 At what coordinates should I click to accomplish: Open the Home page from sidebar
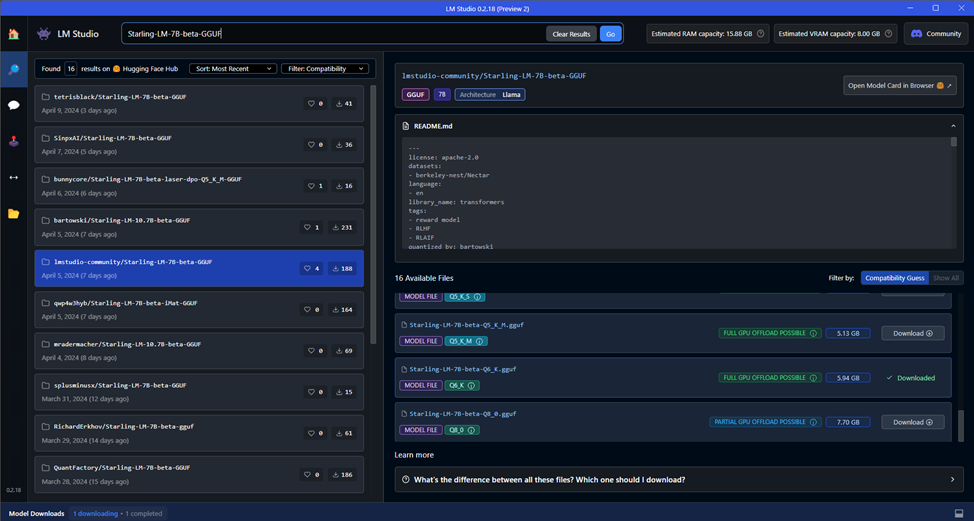13,34
